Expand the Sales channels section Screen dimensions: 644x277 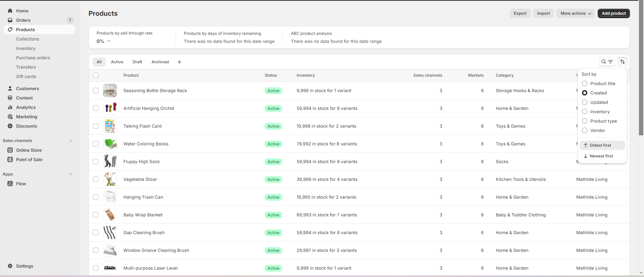pyautogui.click(x=71, y=141)
